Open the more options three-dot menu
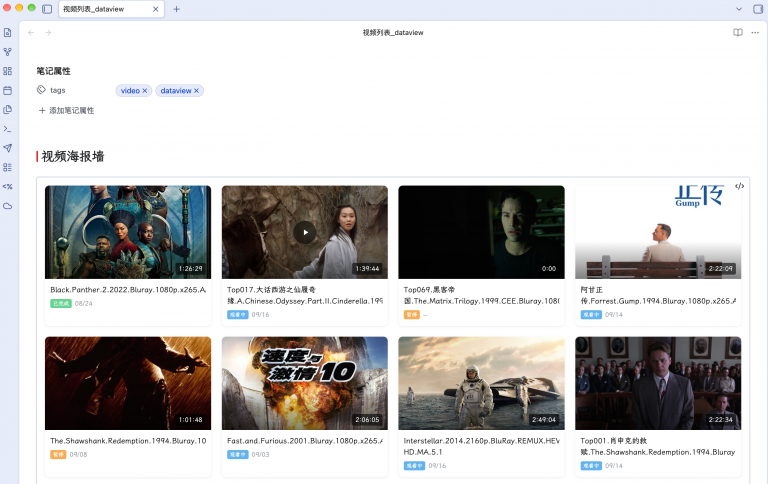 coord(755,32)
